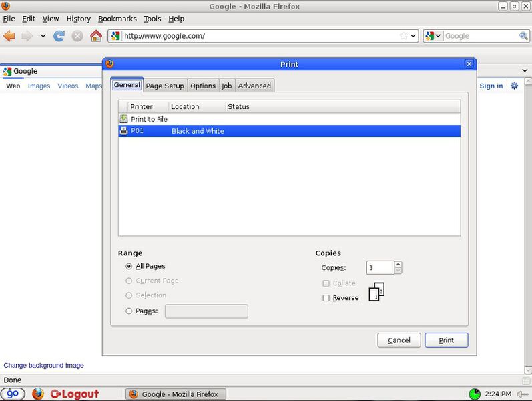The width and height of the screenshot is (532, 401).
Task: Click the search magnifier icon
Action: point(523,35)
